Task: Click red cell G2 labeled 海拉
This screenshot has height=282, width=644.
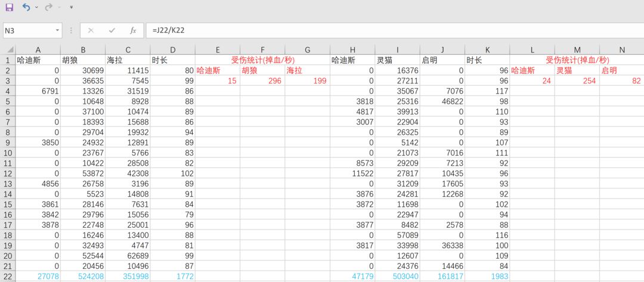Action: (307, 70)
